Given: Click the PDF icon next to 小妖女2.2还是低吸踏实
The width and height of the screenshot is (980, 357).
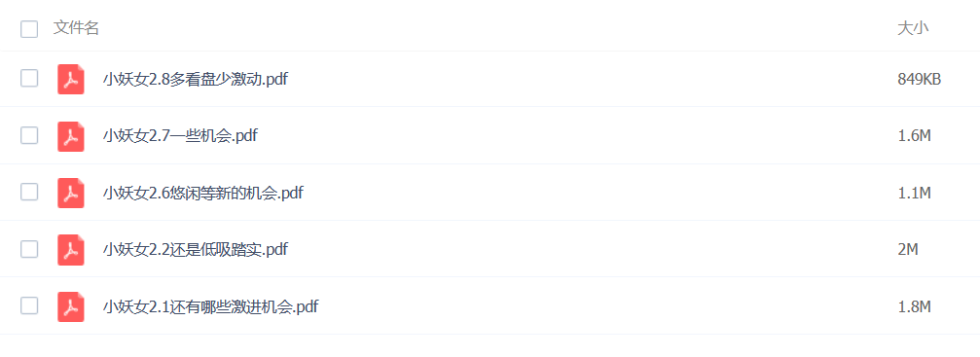Looking at the screenshot, I should 71,249.
